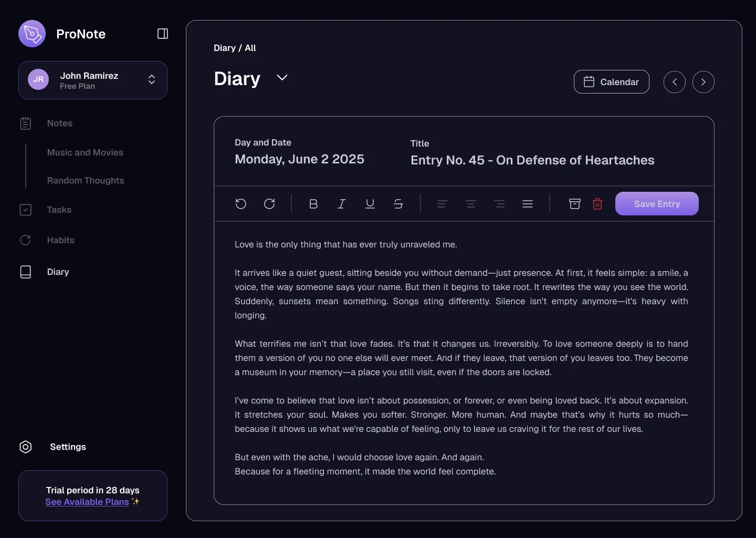Screen dimensions: 756x538
Task: Click the JR avatar
Action: point(38,79)
